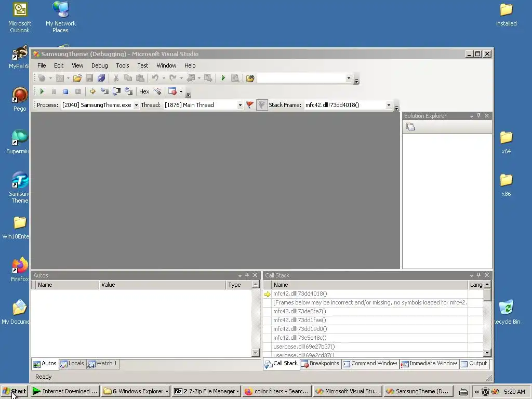Click the Break All pause icon
Screen dimensions: 532x399
(x=54, y=91)
